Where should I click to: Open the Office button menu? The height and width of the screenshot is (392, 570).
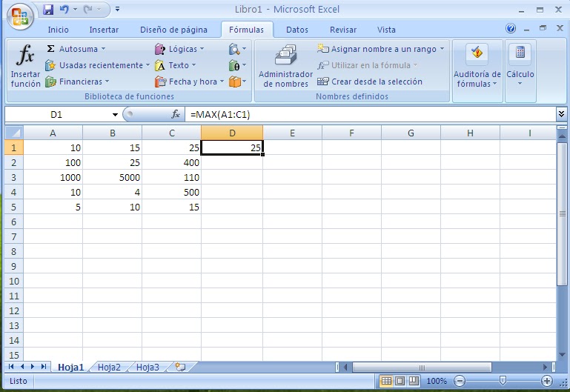tap(20, 16)
